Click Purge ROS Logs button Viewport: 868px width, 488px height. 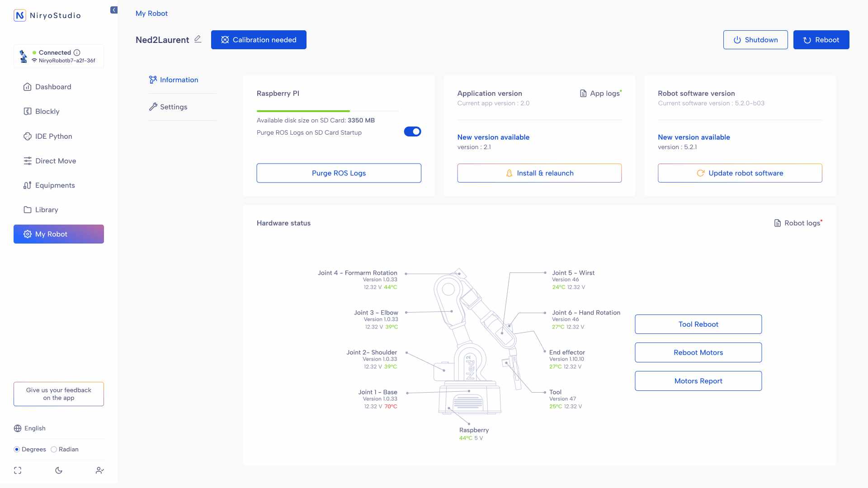click(x=339, y=173)
